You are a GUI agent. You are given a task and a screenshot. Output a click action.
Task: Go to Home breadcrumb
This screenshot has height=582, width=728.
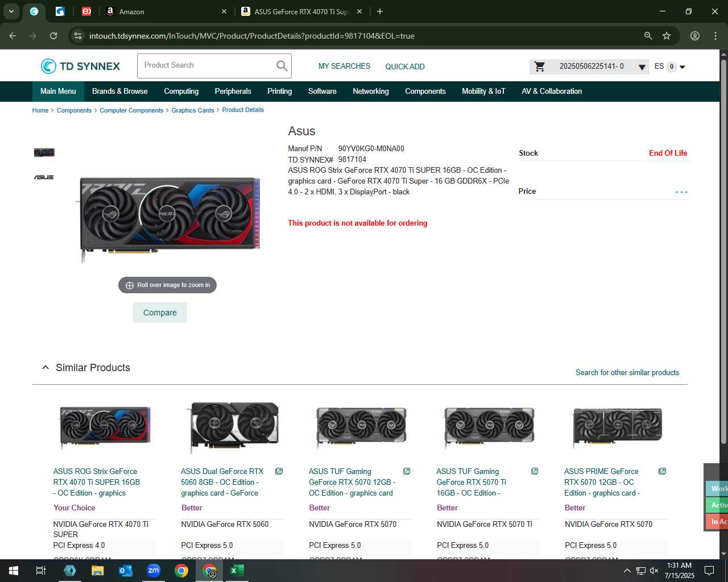click(x=40, y=110)
